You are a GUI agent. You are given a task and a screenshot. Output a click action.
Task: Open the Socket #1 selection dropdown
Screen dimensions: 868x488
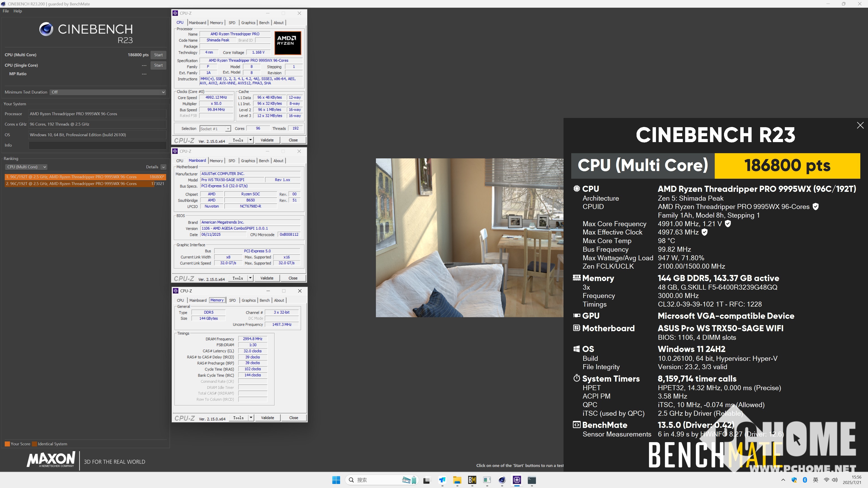[x=215, y=129]
